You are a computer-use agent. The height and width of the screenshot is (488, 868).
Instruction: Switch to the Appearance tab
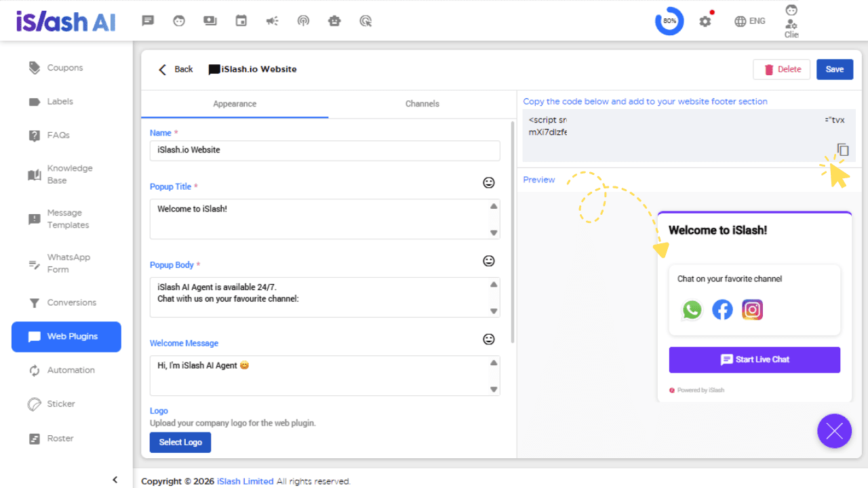point(235,104)
